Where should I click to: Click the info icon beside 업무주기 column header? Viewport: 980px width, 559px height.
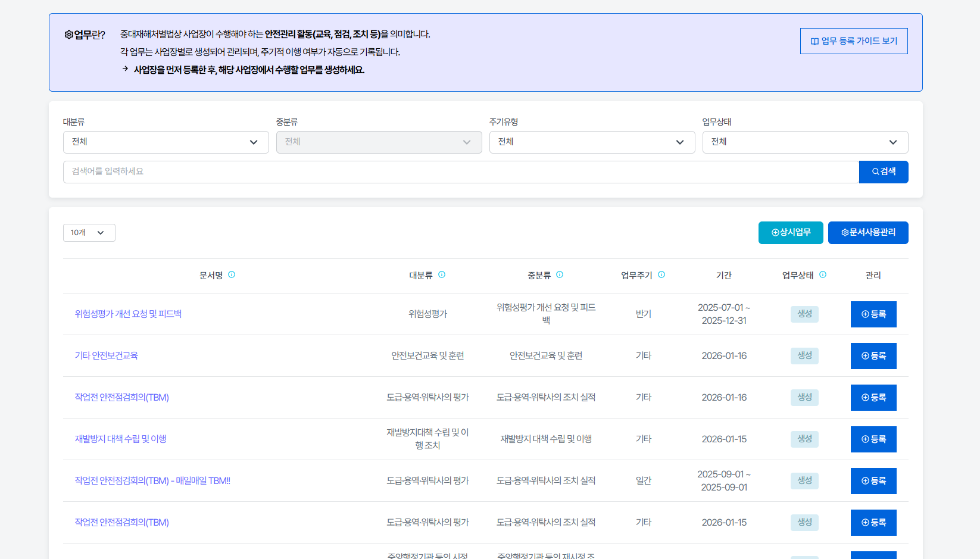point(662,274)
